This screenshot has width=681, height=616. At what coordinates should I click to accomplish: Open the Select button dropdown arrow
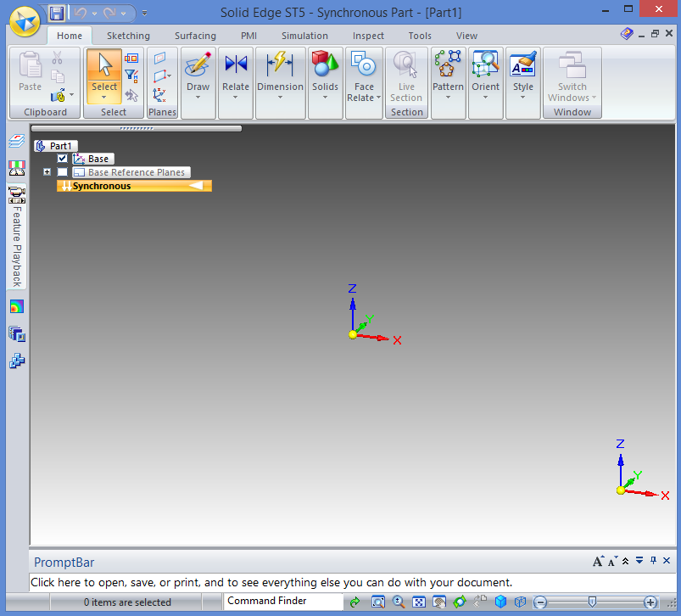(x=103, y=98)
